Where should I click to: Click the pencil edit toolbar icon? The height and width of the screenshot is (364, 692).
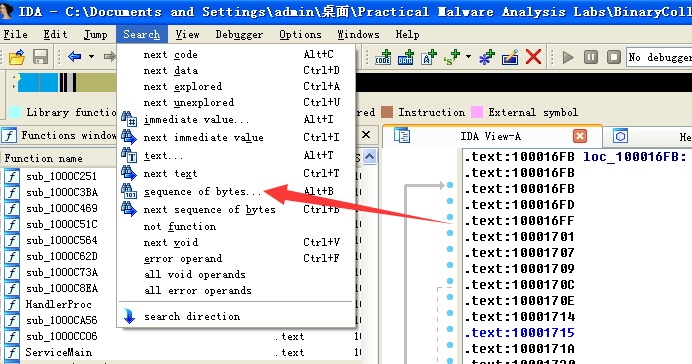[510, 57]
